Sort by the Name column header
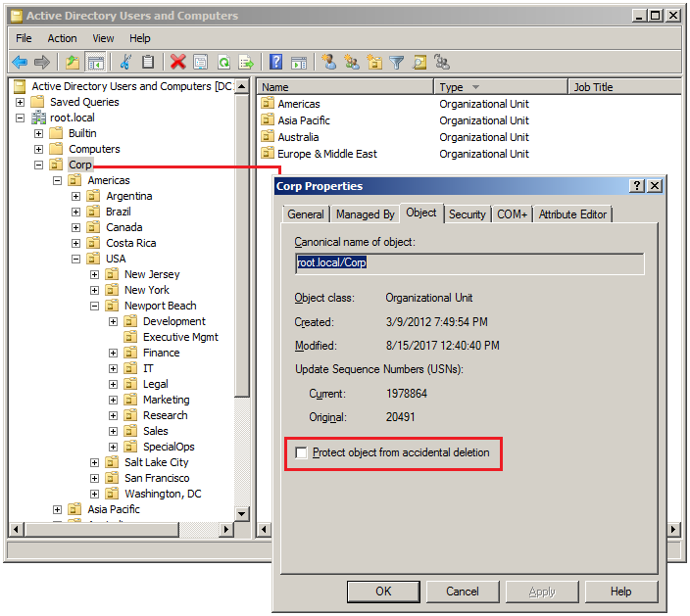Image resolution: width=690 pixels, height=616 pixels. point(345,87)
